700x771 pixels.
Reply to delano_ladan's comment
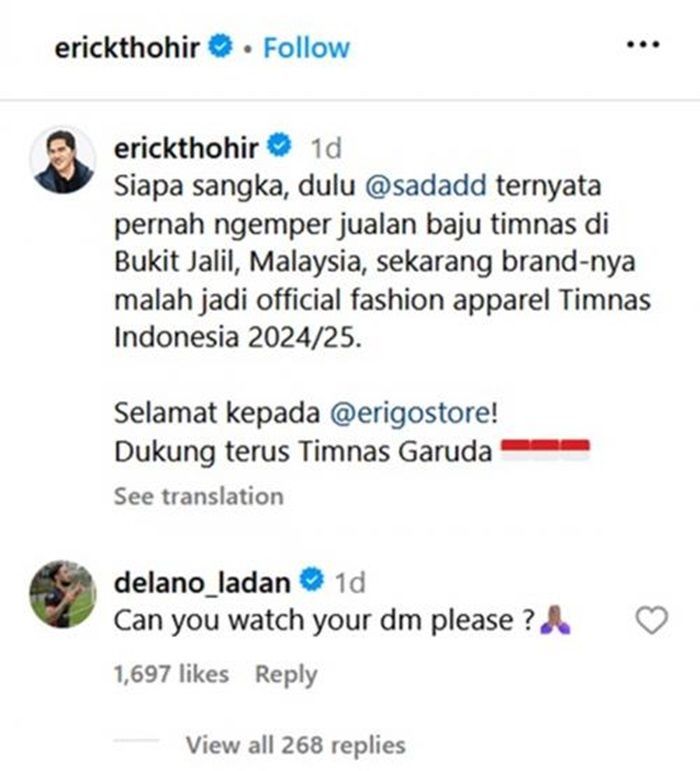(x=286, y=675)
